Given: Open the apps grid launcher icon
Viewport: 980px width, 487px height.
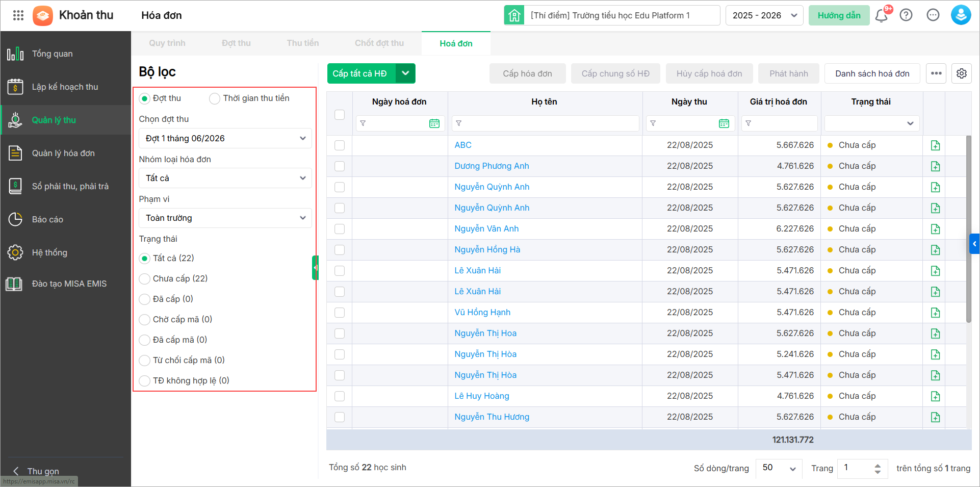Looking at the screenshot, I should [x=18, y=15].
